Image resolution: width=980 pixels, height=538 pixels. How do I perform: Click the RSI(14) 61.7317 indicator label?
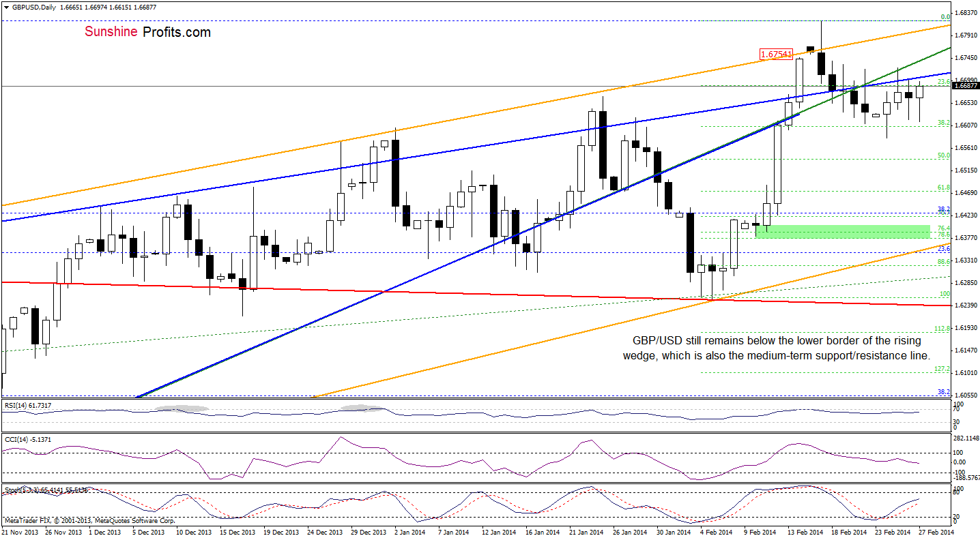pyautogui.click(x=28, y=405)
